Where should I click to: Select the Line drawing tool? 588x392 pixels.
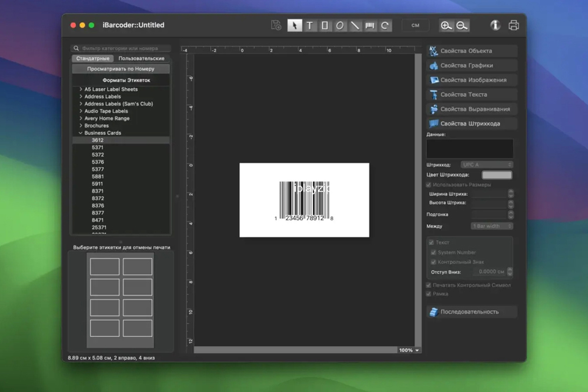tap(355, 25)
